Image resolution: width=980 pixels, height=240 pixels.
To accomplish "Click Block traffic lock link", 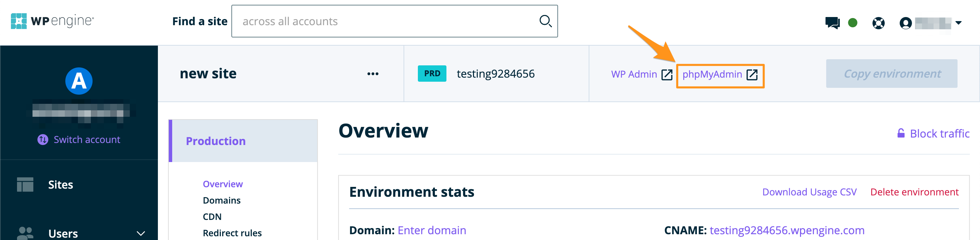I will (933, 133).
